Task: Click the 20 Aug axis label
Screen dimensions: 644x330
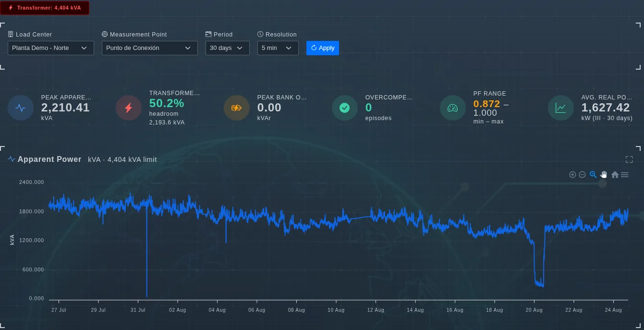Action: (534, 310)
